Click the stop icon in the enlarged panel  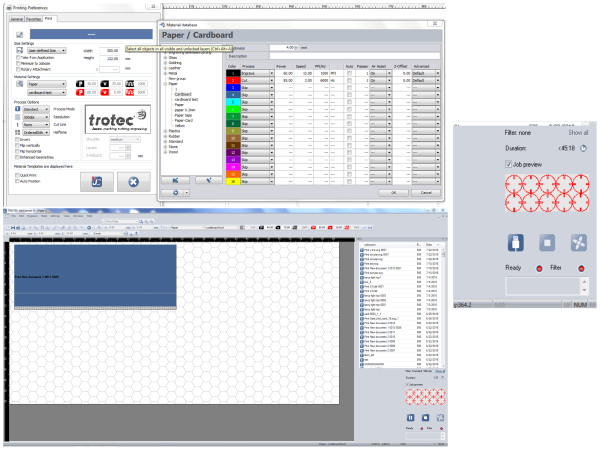click(x=547, y=243)
